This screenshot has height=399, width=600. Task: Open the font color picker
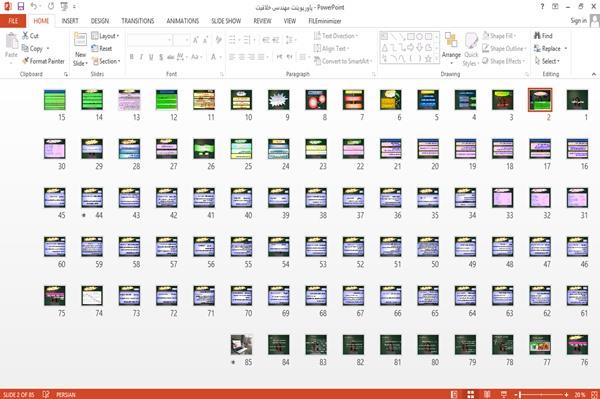pyautogui.click(x=216, y=57)
